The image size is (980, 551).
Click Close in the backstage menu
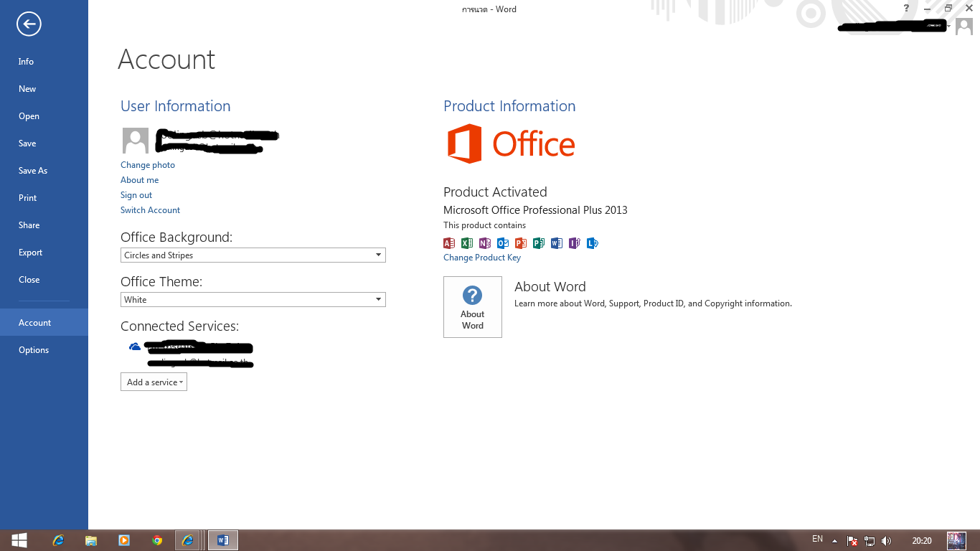(x=29, y=280)
